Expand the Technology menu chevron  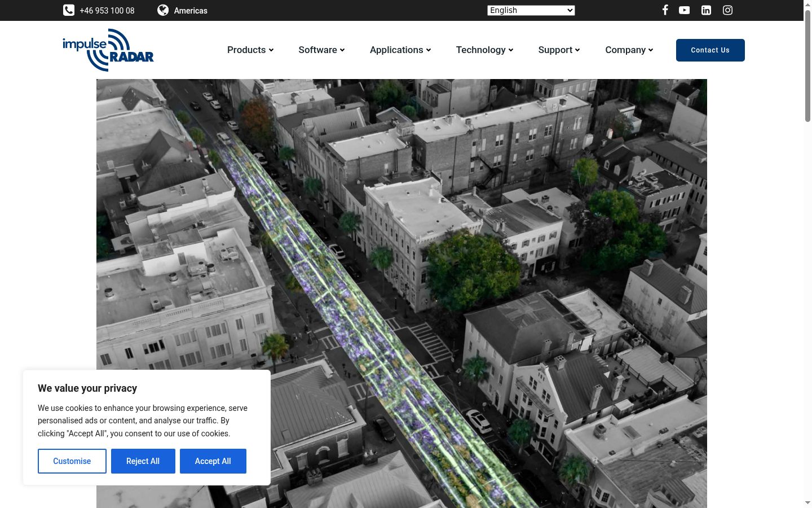(x=511, y=50)
